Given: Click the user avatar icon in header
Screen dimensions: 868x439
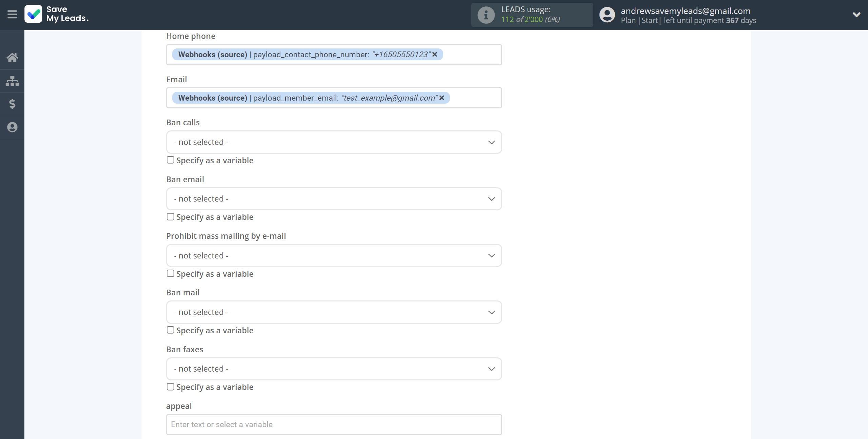Looking at the screenshot, I should [x=607, y=15].
